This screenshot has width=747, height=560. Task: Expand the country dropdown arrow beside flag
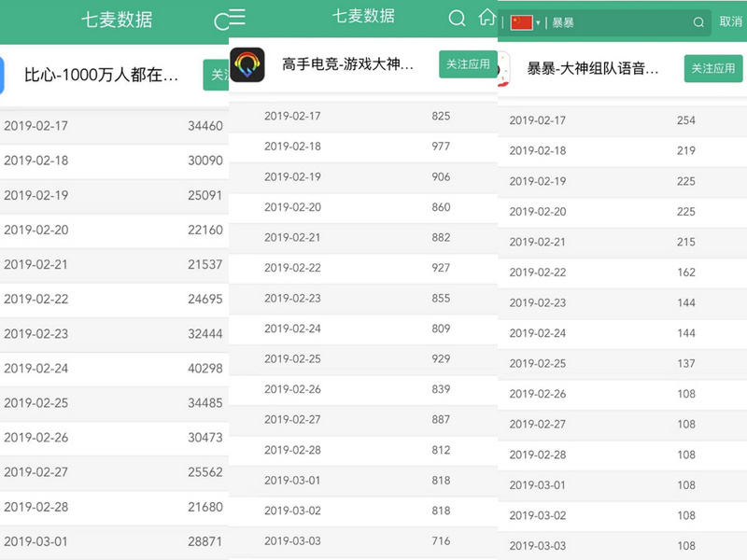pyautogui.click(x=538, y=22)
